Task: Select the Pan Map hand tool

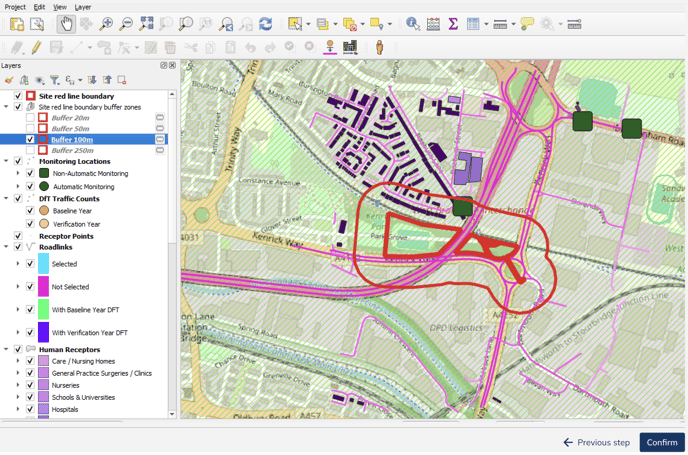Action: 66,24
